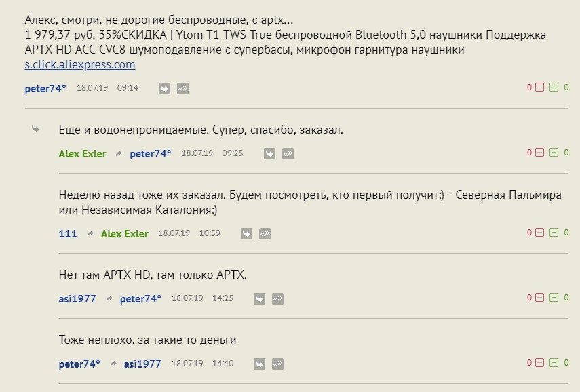
Task: Quote the peter74° comment posted at 14:40
Action: (x=277, y=364)
